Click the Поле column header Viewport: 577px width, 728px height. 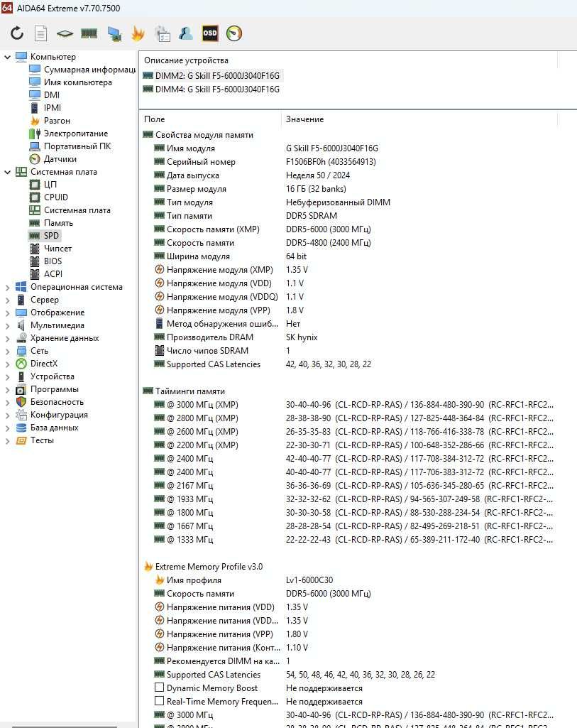pos(211,119)
